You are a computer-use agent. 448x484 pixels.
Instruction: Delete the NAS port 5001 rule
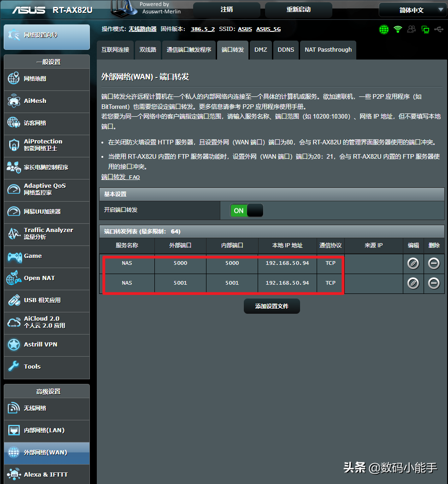coord(434,283)
